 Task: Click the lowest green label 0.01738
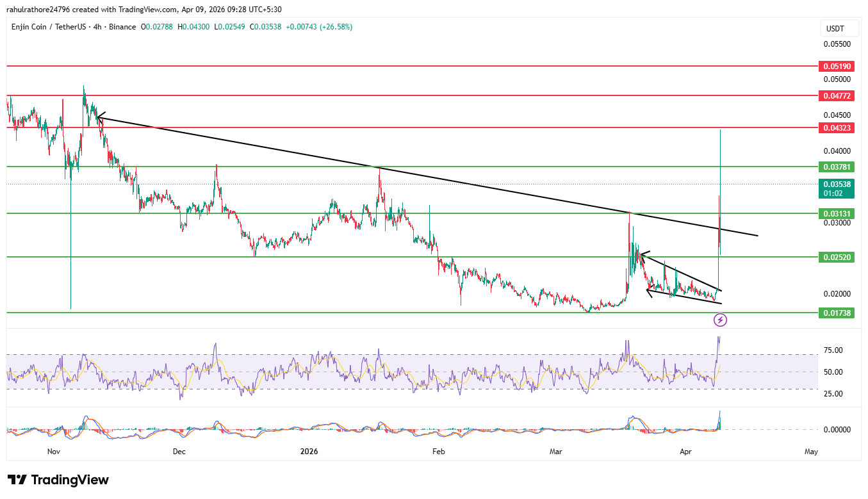click(x=836, y=313)
